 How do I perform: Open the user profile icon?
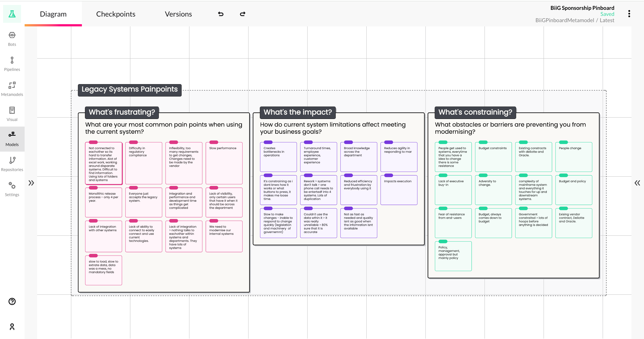click(x=12, y=326)
